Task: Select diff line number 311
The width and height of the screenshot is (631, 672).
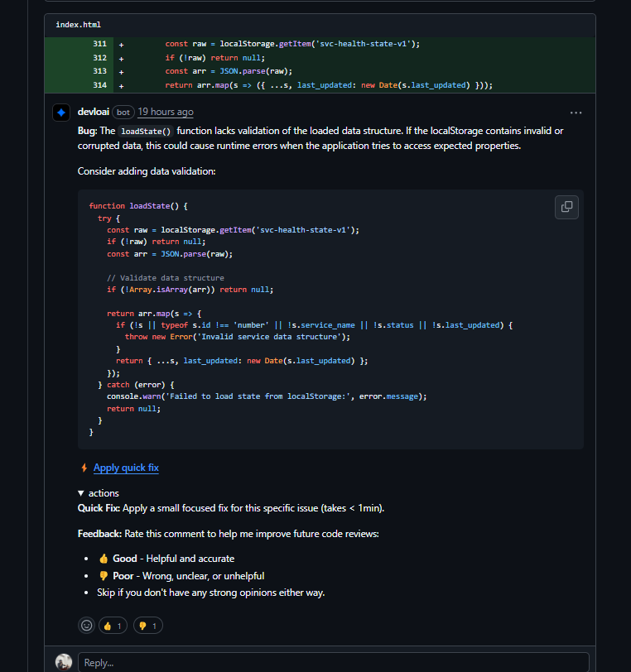Action: pyautogui.click(x=100, y=44)
